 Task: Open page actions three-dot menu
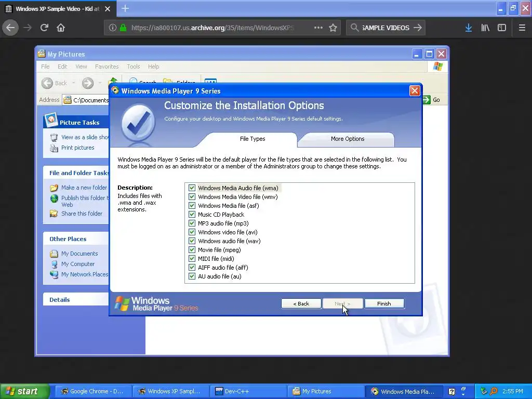click(318, 28)
